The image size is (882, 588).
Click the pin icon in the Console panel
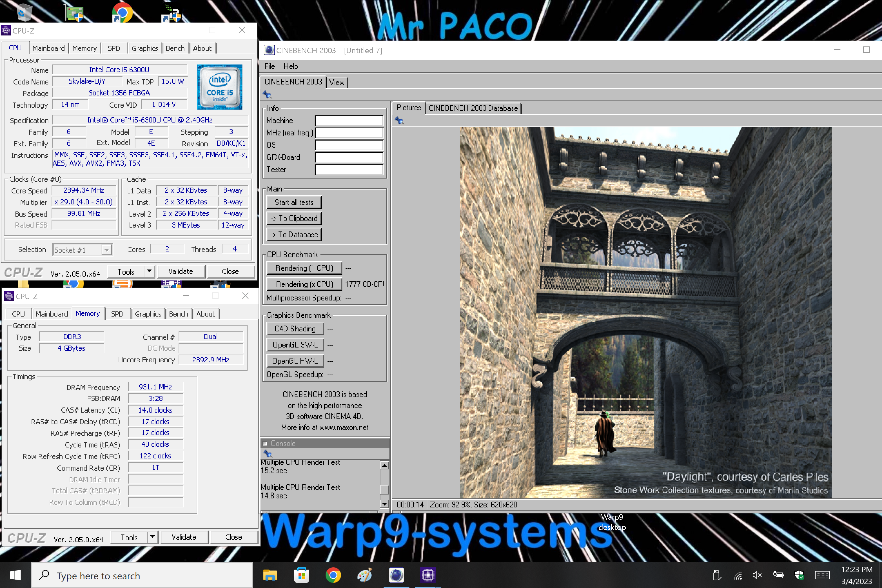(x=267, y=453)
